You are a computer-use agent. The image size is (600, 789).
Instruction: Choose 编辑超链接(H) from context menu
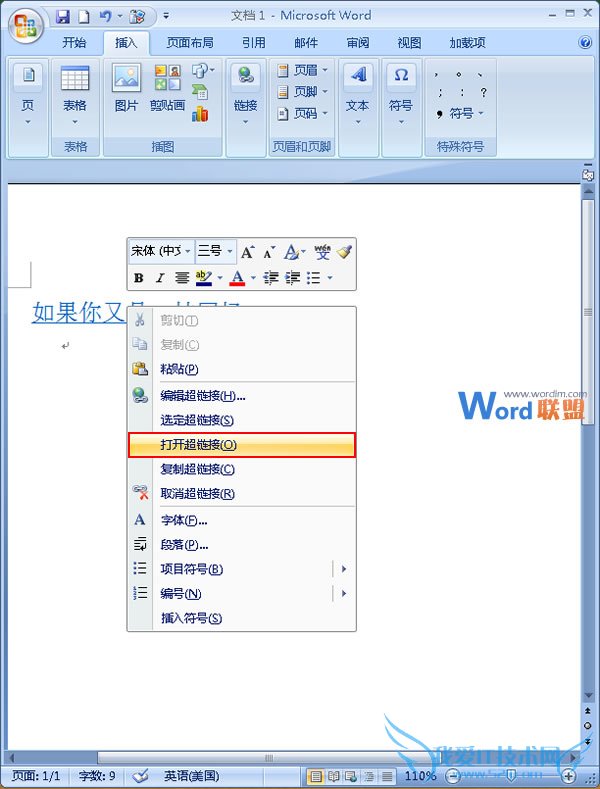[242, 396]
